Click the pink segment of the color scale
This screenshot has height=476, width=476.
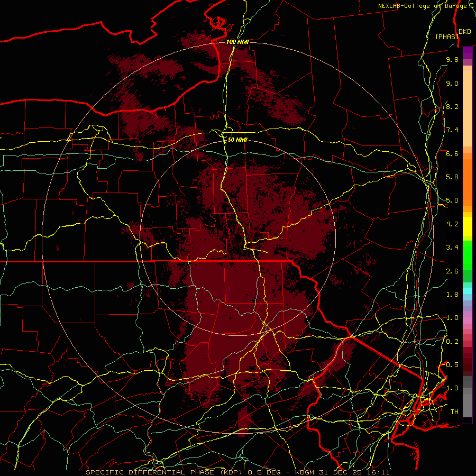[x=467, y=321]
